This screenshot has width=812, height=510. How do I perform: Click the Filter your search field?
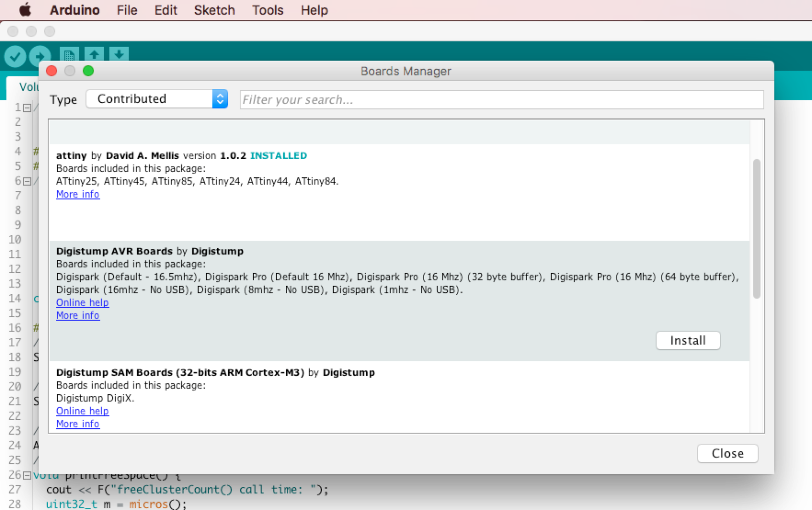tap(502, 100)
